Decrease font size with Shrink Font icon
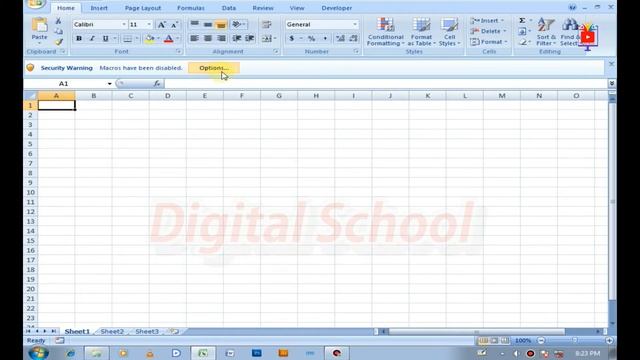The width and height of the screenshot is (640, 360). tap(174, 24)
